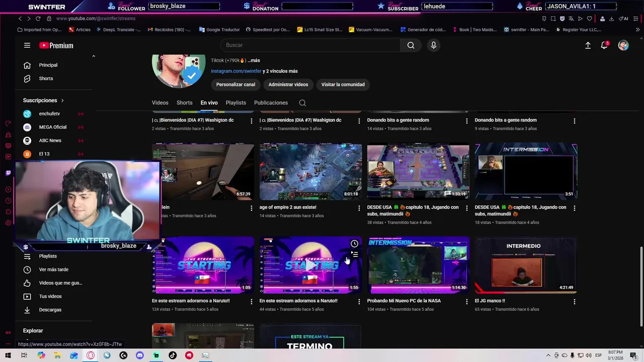Screen dimensions: 644x362
Task: Add the hovered Naruto stream to queue
Action: (x=354, y=254)
